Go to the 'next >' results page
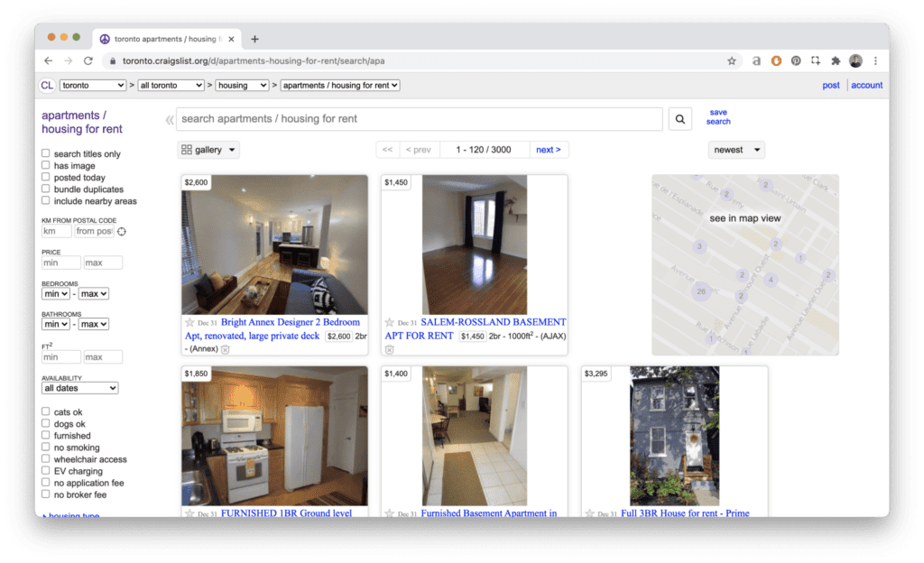 coord(549,150)
